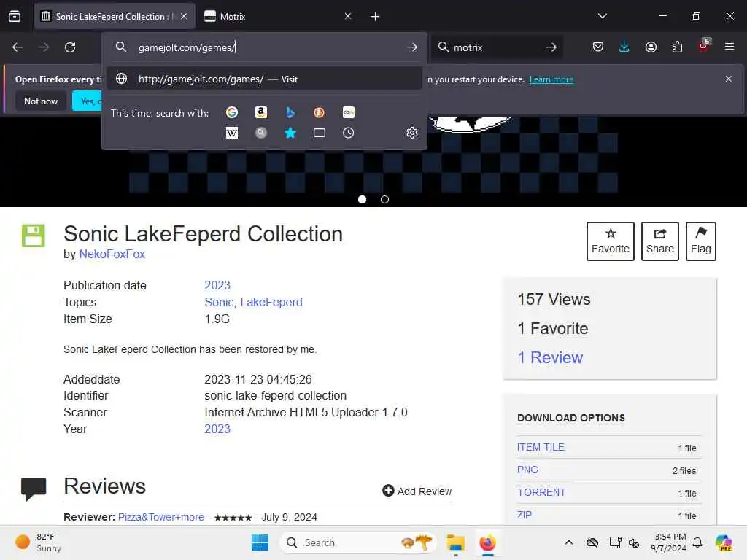Download the PNG files option

click(x=528, y=470)
